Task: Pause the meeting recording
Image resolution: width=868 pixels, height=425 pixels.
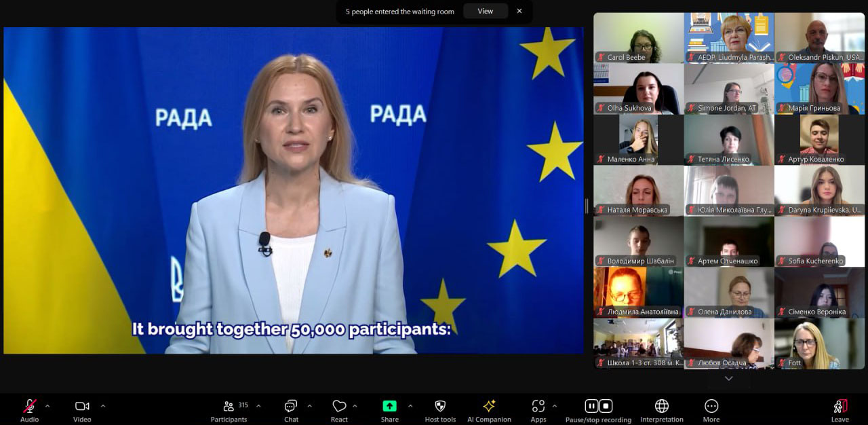Action: [x=591, y=406]
